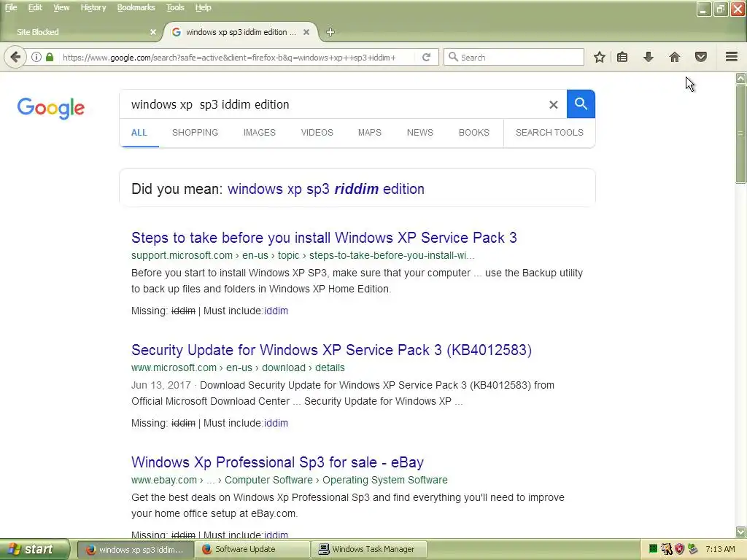Viewport: 747px width, 560px height.
Task: Switch to NEWS results
Action: tap(419, 133)
